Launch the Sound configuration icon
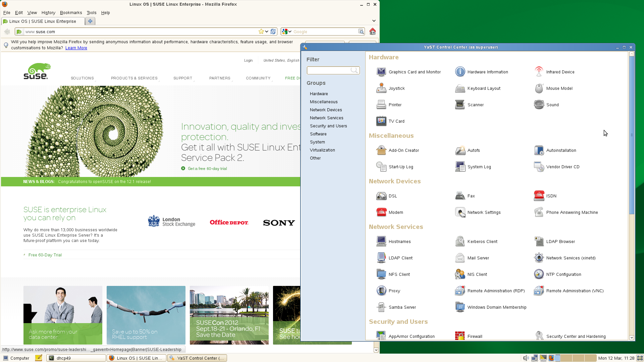The image size is (644, 362). [539, 105]
